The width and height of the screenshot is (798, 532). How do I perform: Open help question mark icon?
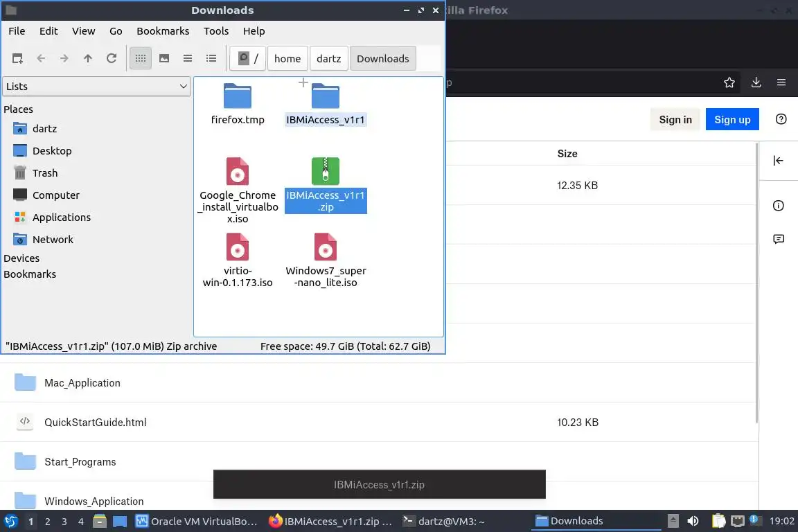coord(781,119)
